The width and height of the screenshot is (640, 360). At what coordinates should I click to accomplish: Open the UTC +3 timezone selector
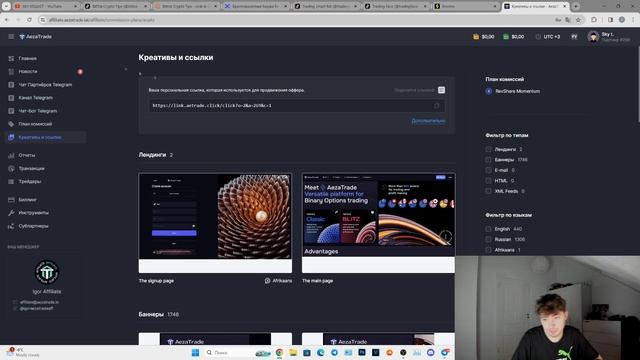point(548,37)
